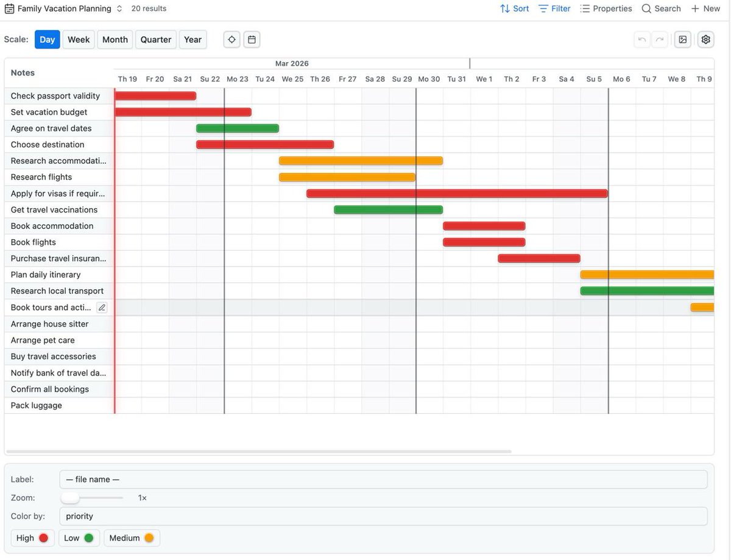Click the calendar icon beside the view title
Screen dimensions: 731x560
[10, 9]
